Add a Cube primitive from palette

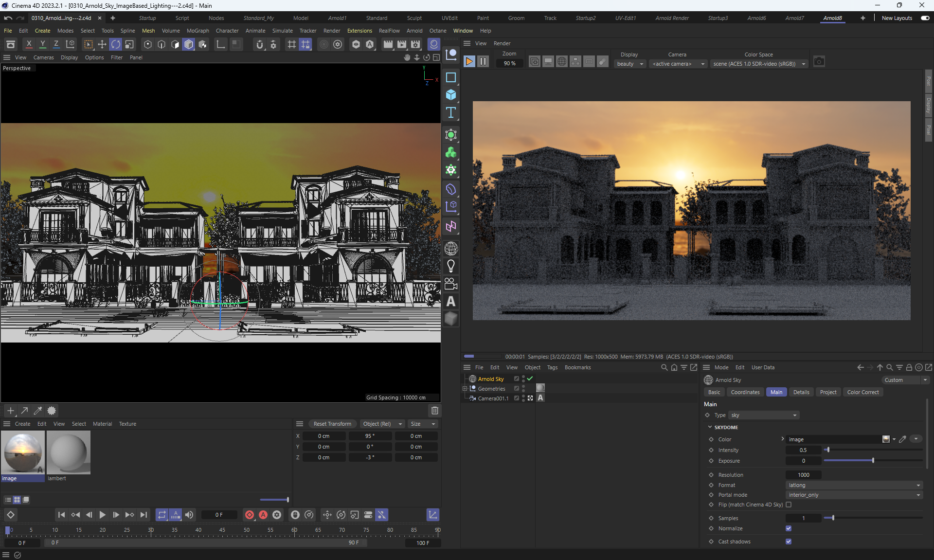coord(451,95)
